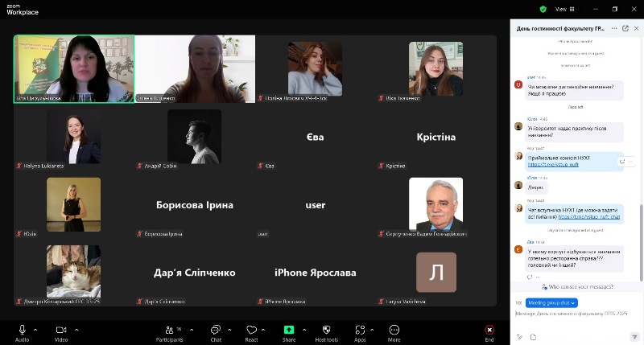
Task: Click the orange Є avatar in chat
Action: (x=518, y=249)
